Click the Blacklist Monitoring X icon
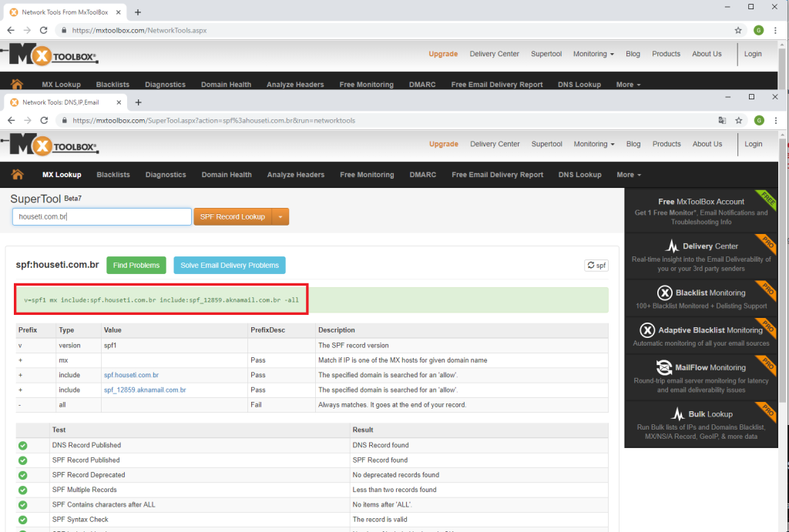The height and width of the screenshot is (532, 789). tap(664, 293)
